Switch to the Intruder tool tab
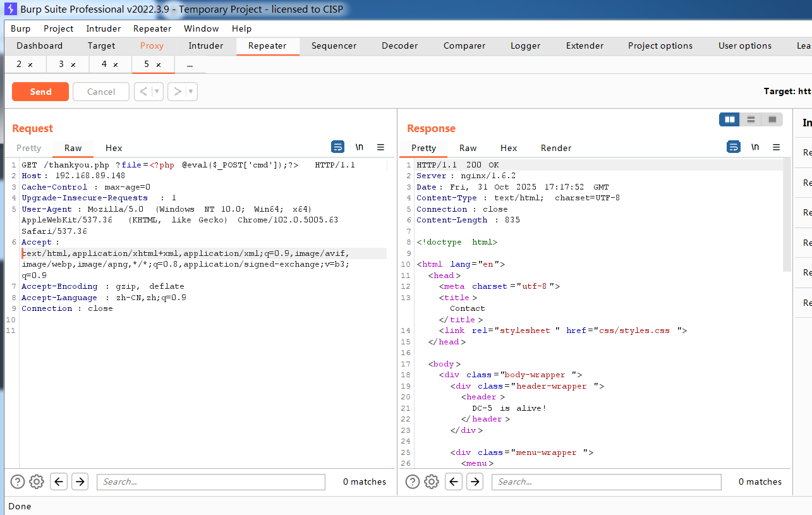The image size is (812, 515). [206, 45]
